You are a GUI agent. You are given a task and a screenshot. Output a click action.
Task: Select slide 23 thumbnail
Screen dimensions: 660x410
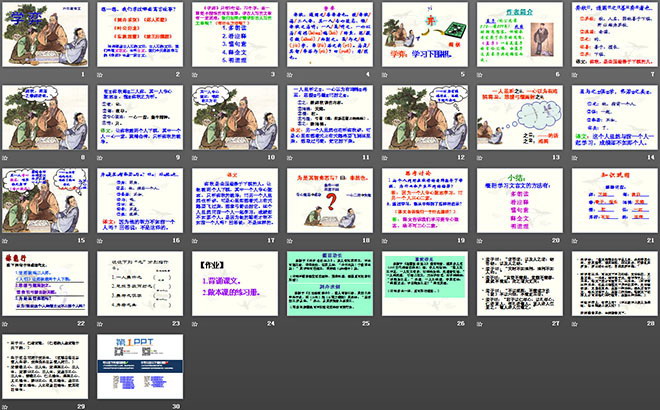click(140, 284)
